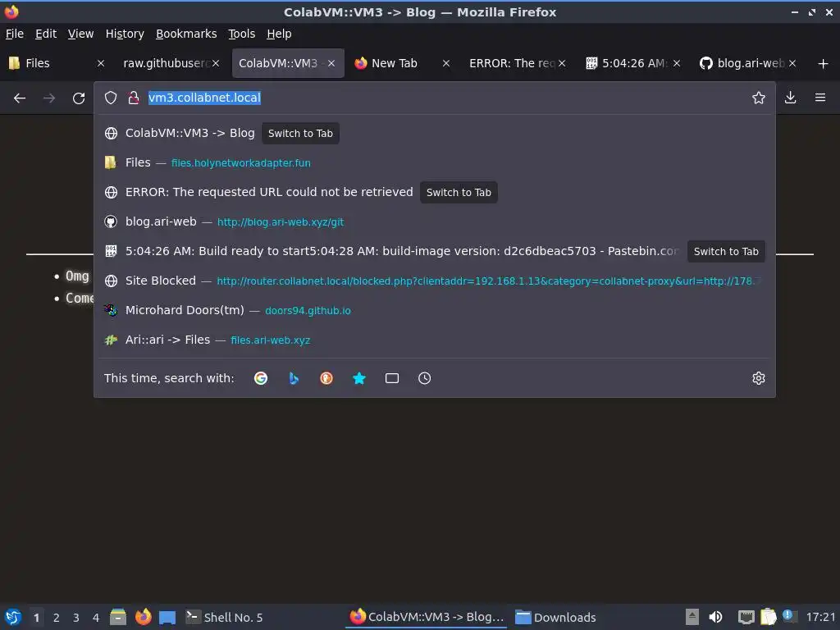Click Switch to Tab for ERROR suggestion
The height and width of the screenshot is (630, 840).
pyautogui.click(x=459, y=192)
